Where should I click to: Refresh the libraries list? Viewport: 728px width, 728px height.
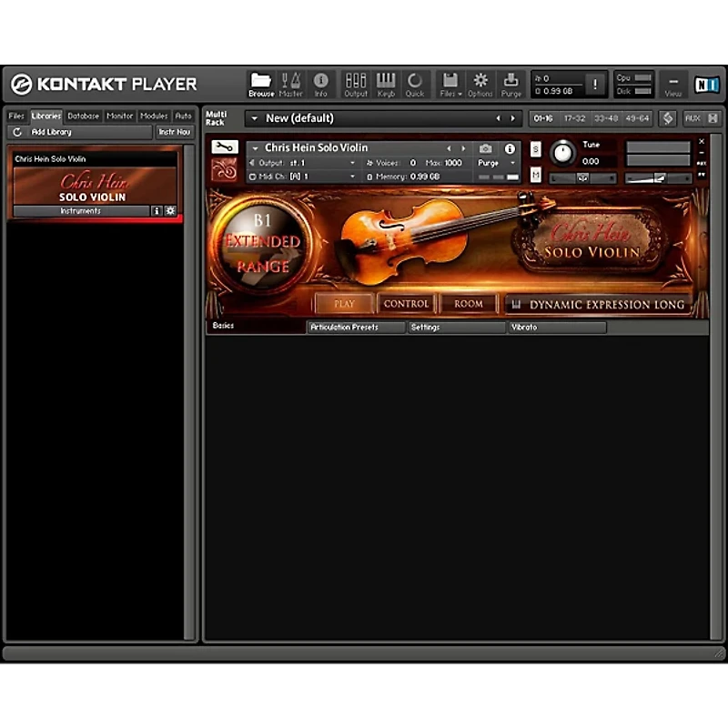pos(17,132)
